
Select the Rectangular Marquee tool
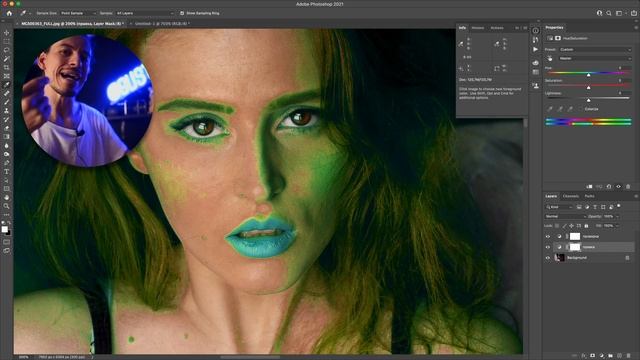7,42
